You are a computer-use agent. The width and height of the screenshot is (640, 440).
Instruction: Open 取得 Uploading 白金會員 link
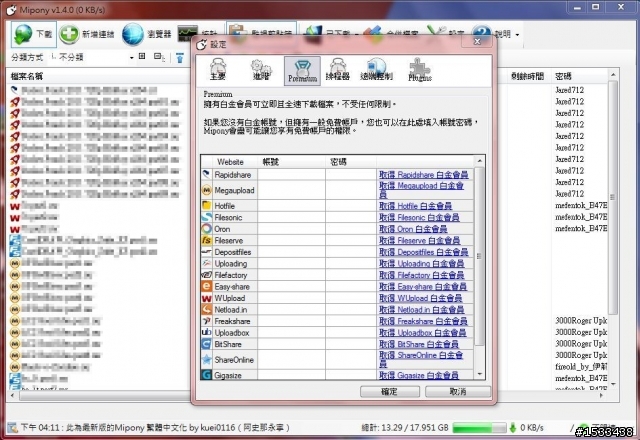pyautogui.click(x=422, y=263)
